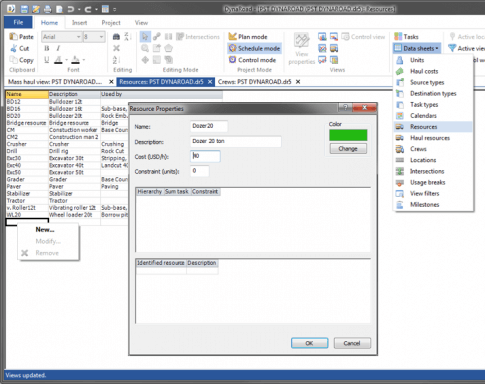
Task: Click the Identified resource column header
Action: (x=161, y=263)
